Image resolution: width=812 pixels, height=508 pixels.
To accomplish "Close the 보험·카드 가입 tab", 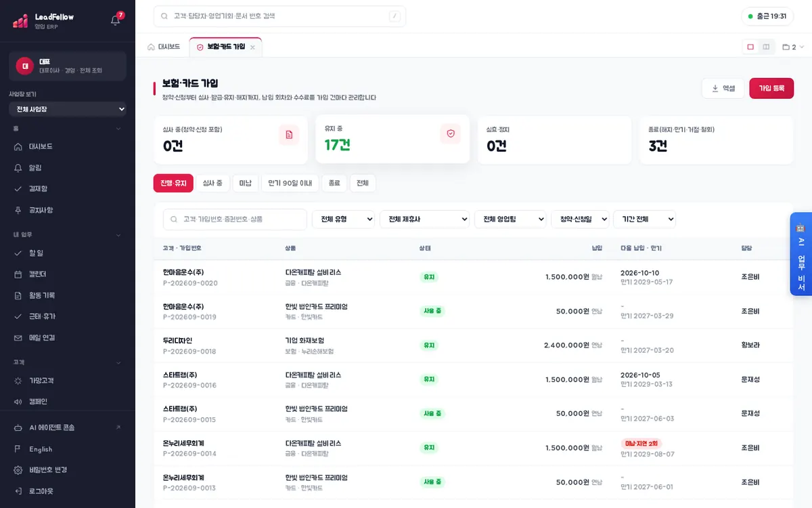I will (252, 47).
